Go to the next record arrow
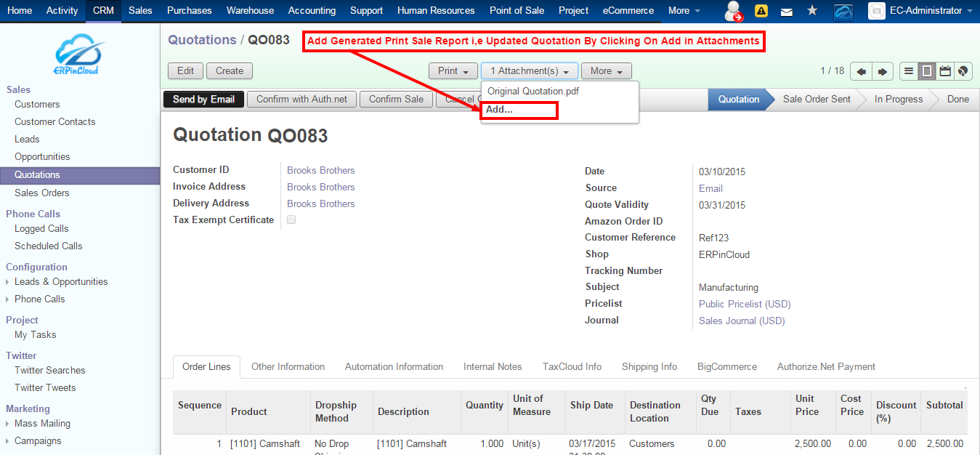 883,71
